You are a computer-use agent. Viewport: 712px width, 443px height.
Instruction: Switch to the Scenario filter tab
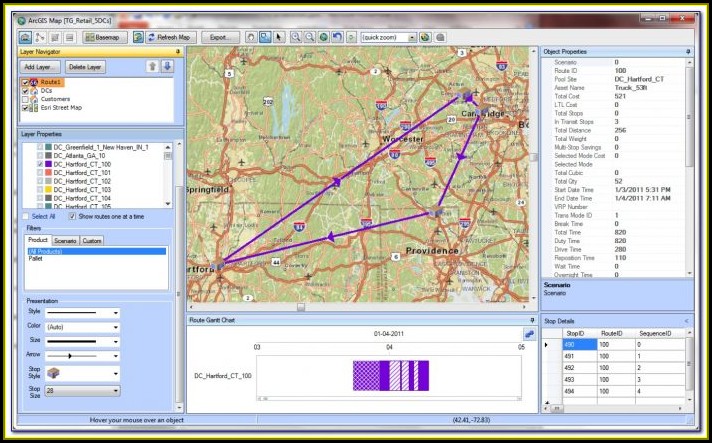click(x=66, y=241)
